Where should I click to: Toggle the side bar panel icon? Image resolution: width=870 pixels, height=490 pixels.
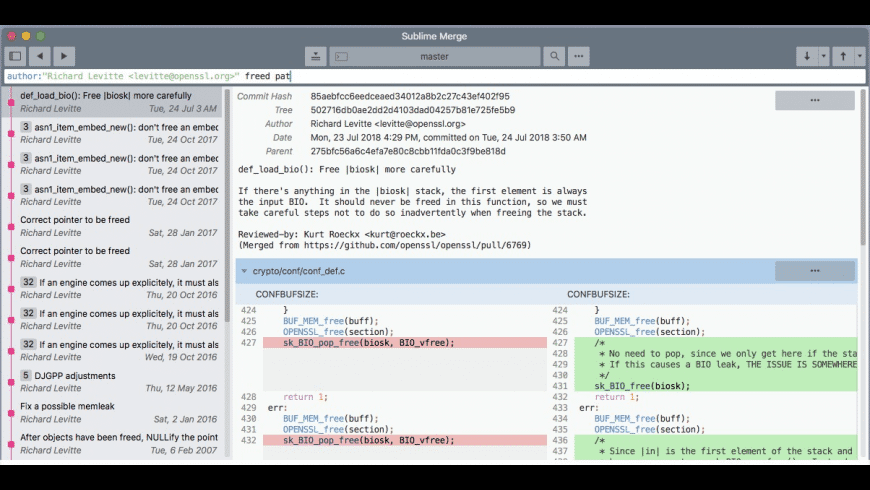tap(15, 56)
